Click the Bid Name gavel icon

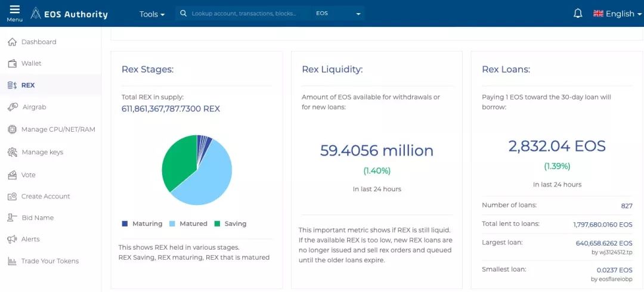13,218
